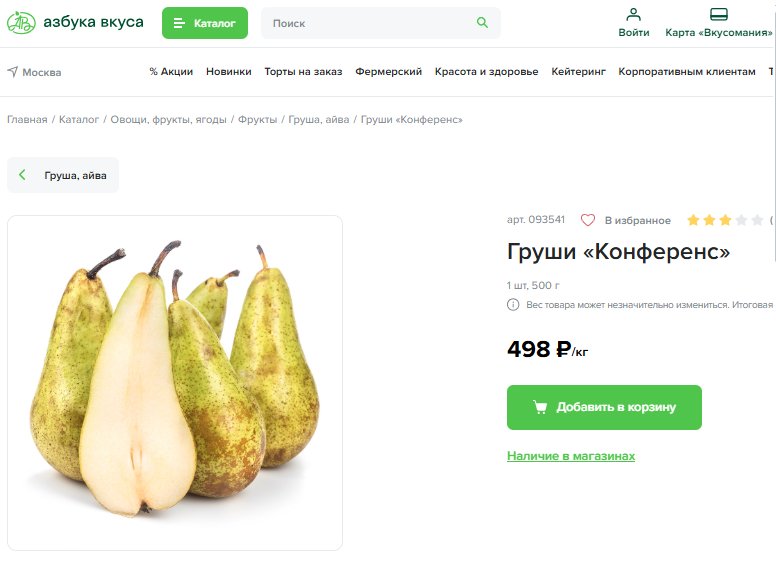Open the % Акции menu item
Viewport: 776px width, 583px height.
(x=171, y=72)
